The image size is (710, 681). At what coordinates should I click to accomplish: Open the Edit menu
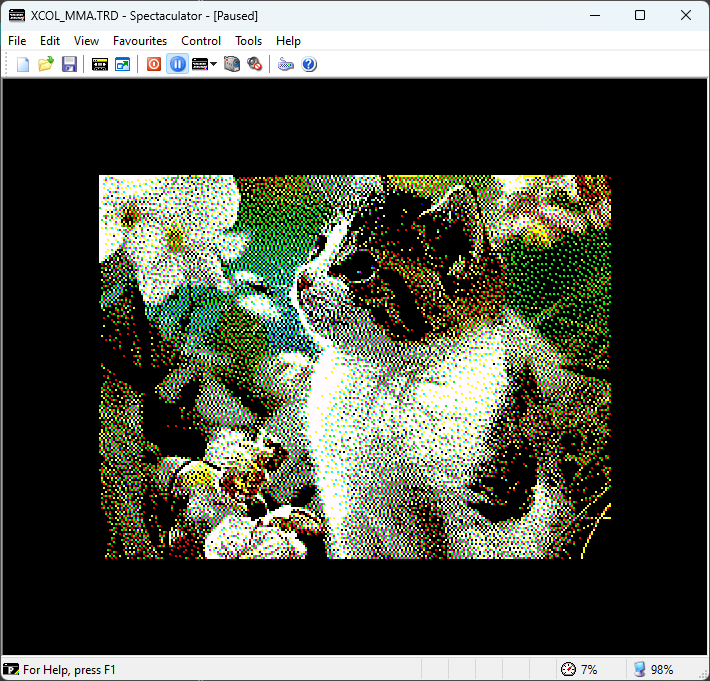pyautogui.click(x=50, y=41)
